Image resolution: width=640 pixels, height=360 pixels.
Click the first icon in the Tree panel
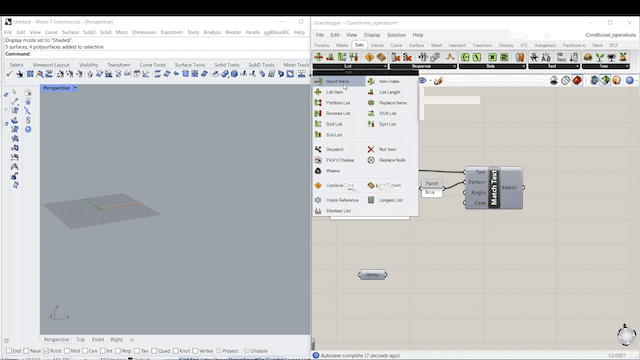[x=588, y=57]
